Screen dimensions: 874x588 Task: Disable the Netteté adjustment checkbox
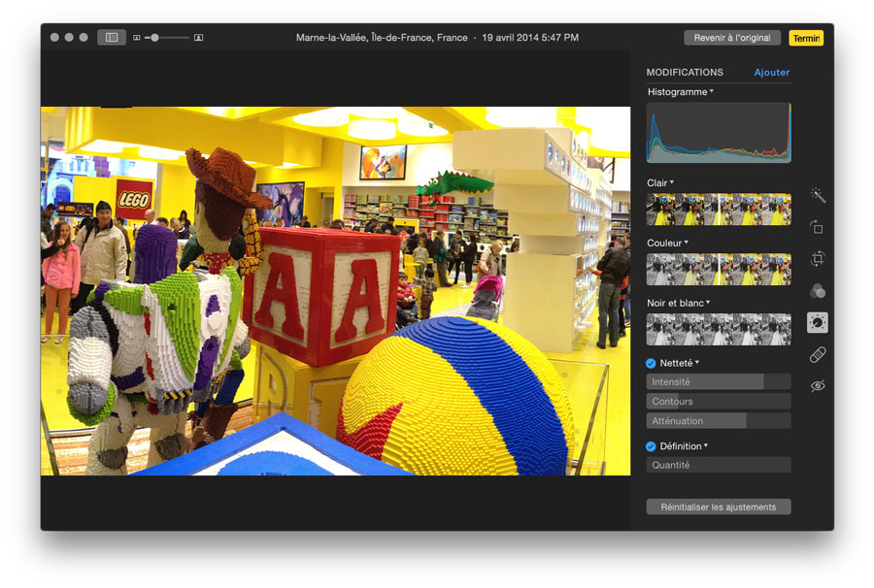(651, 364)
